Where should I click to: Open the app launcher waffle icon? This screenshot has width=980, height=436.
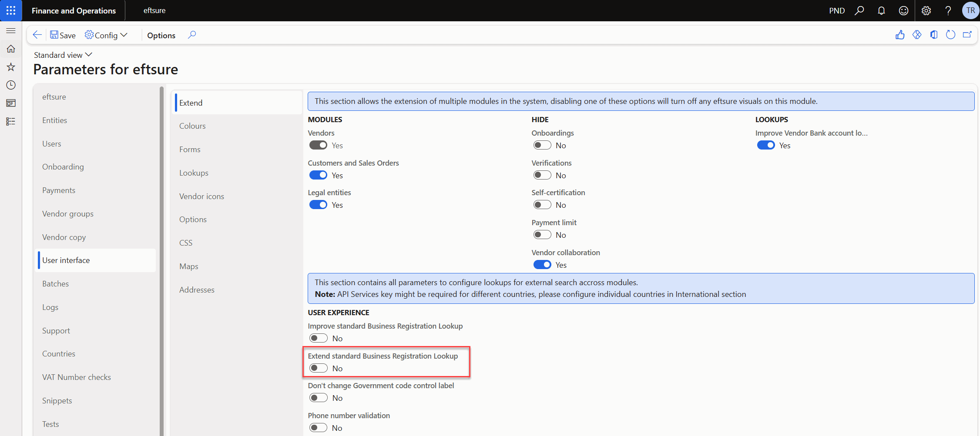pyautogui.click(x=11, y=10)
